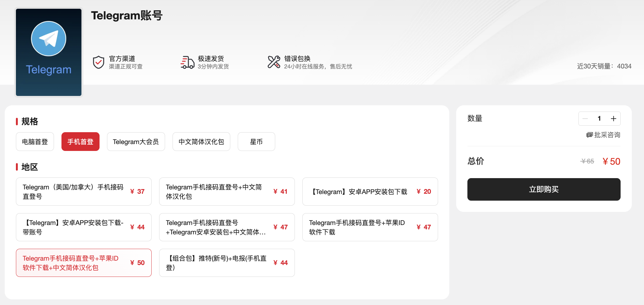Select 苹果ID软件下载+中文简体汉化包 option ¥50
Viewport: 644px width, 305px height.
coord(84,263)
